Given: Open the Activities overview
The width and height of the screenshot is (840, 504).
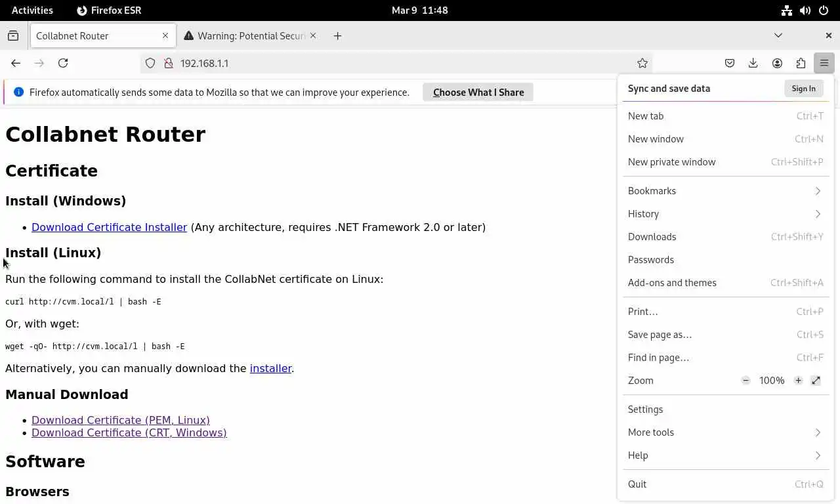Looking at the screenshot, I should (32, 10).
